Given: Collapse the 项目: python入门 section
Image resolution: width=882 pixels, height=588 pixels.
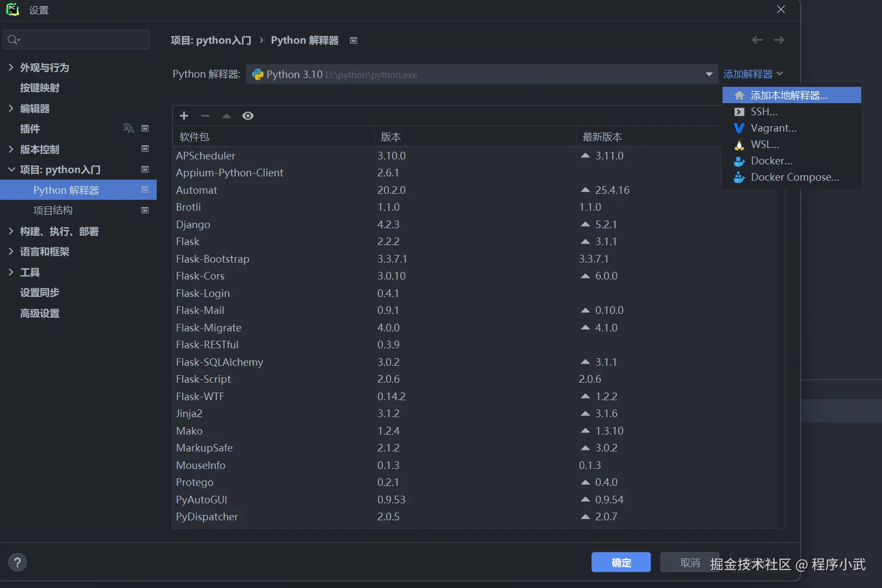Looking at the screenshot, I should pyautogui.click(x=11, y=169).
